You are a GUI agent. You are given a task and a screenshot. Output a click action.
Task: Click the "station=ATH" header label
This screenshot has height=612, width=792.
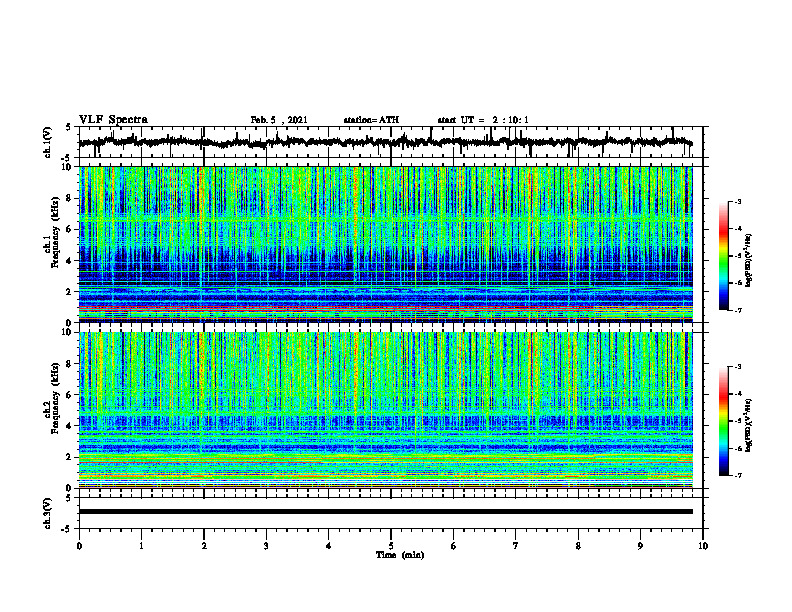[x=371, y=120]
